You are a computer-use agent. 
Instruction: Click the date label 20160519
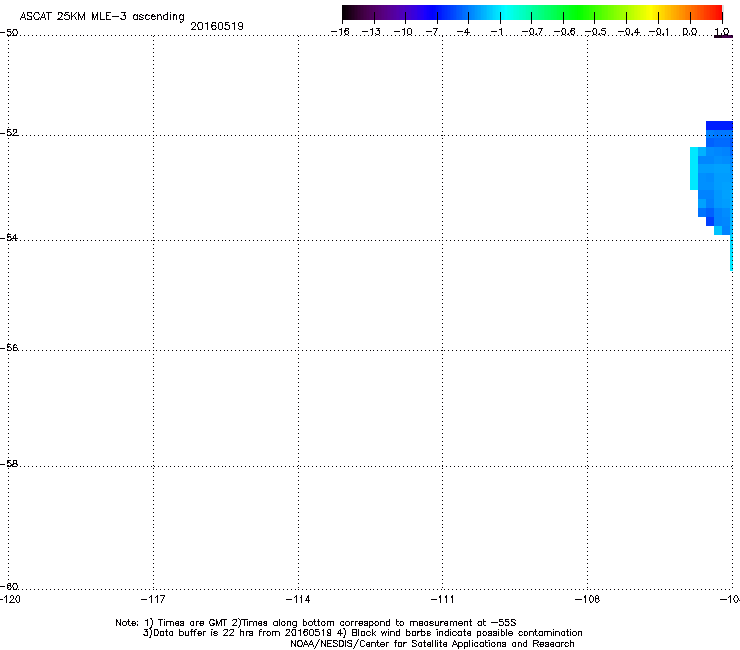click(x=217, y=26)
